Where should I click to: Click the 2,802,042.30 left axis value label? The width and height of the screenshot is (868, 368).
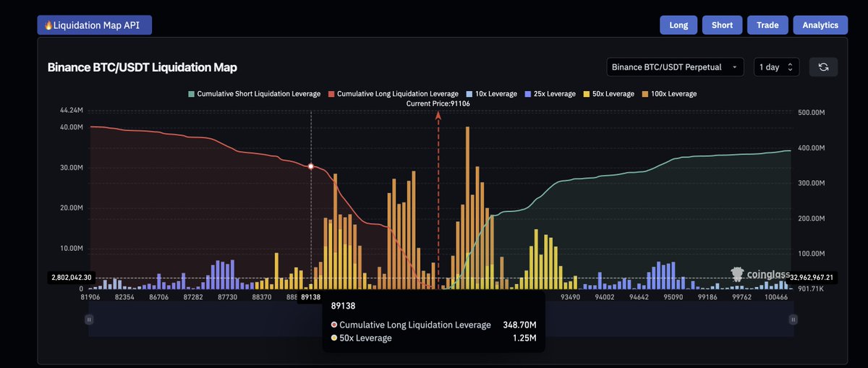coord(72,277)
